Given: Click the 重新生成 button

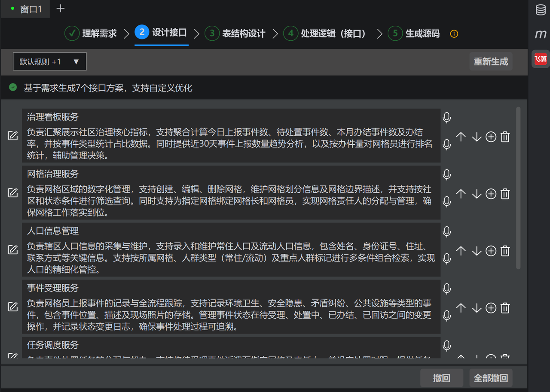Looking at the screenshot, I should (x=491, y=61).
